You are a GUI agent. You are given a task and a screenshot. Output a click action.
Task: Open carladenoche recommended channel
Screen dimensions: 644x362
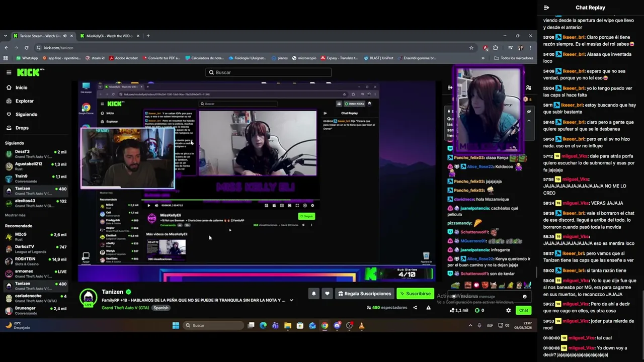coord(36,298)
